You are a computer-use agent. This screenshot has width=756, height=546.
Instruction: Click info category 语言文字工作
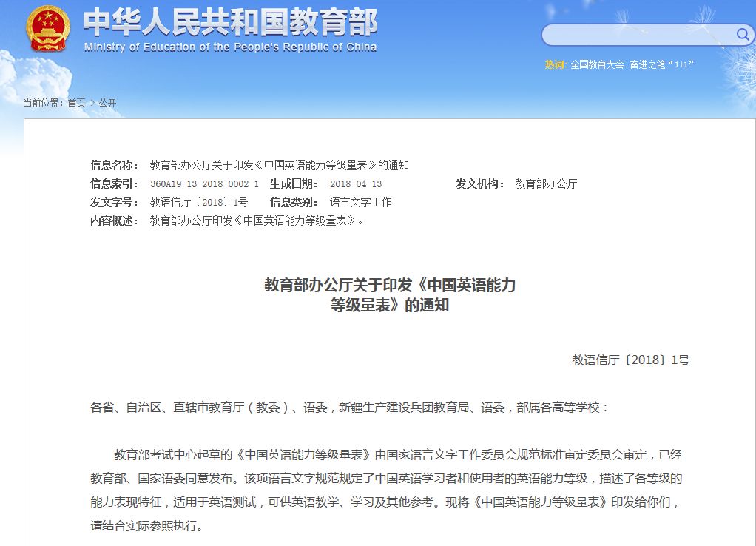coord(361,202)
